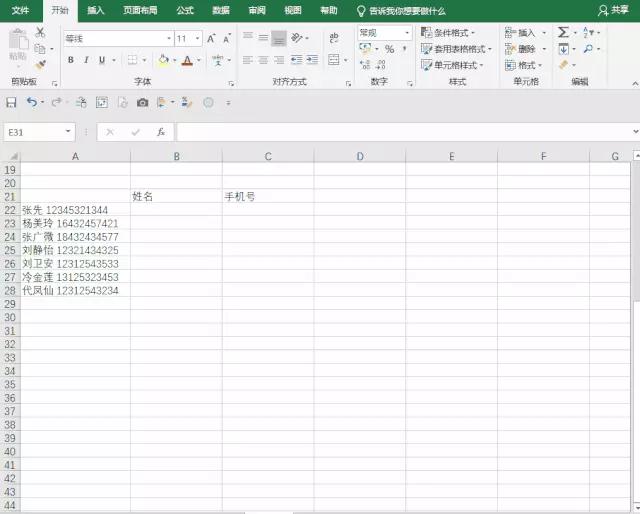This screenshot has width=640, height=514.
Task: Switch to the 插入 ribbon tab
Action: (96, 10)
